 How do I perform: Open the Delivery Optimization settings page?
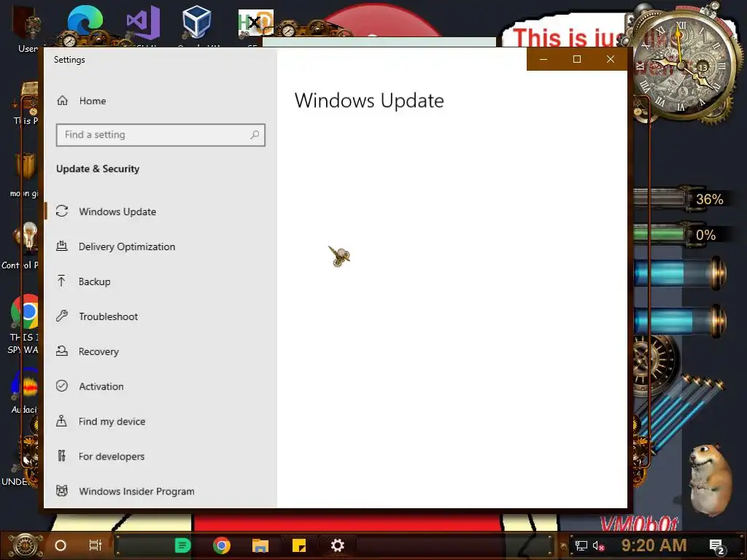click(160, 246)
